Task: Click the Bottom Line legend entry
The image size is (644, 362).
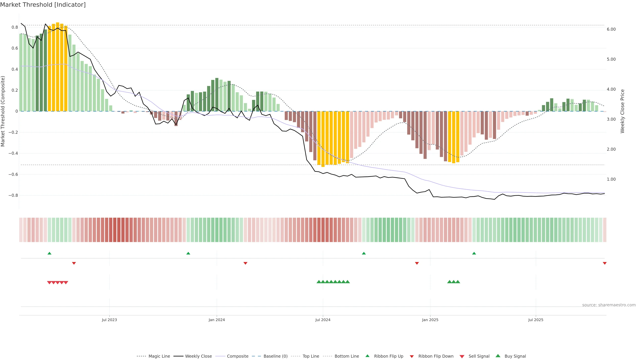Action: [346, 356]
